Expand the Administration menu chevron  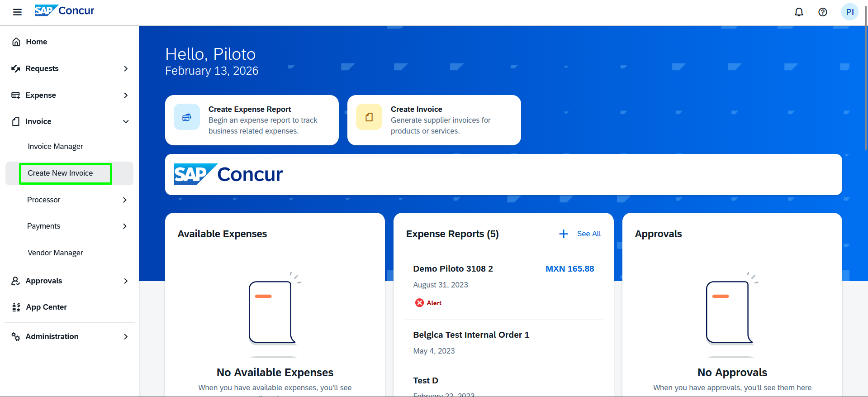[126, 337]
